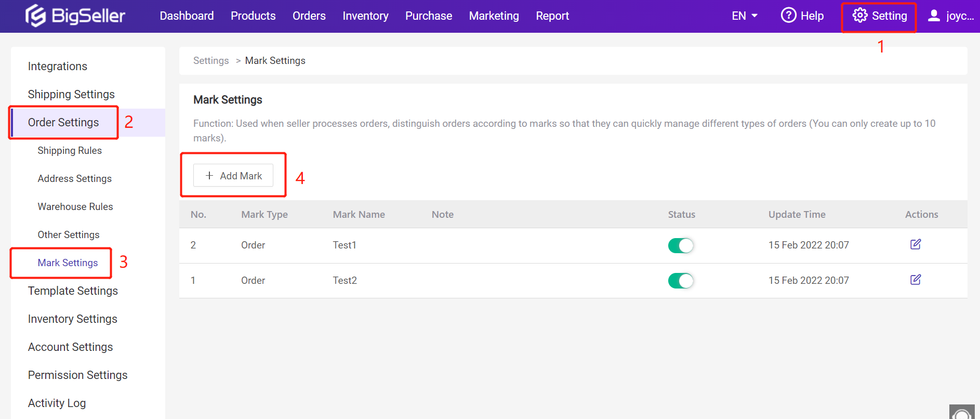Click the BigSeller logo

pos(75,16)
